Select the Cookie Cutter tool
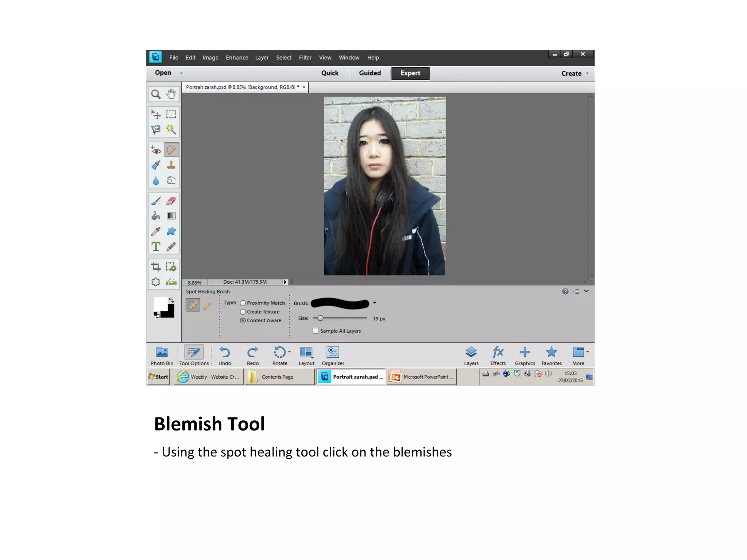The image size is (747, 560). 156,282
